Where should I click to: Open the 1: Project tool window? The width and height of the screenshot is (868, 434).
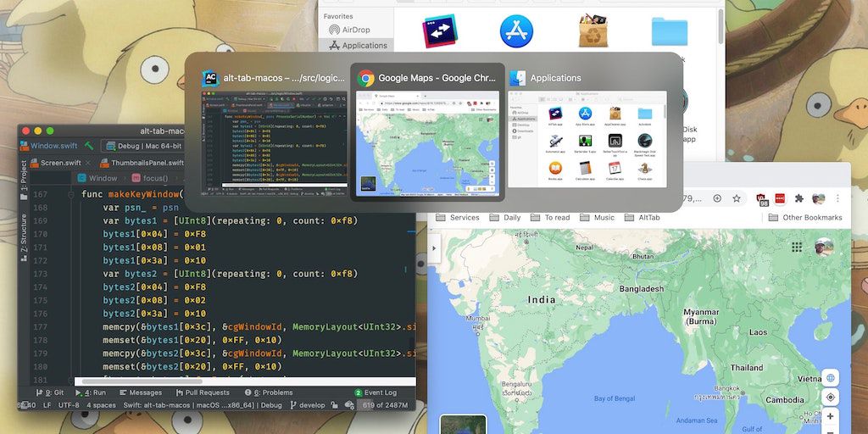click(24, 180)
